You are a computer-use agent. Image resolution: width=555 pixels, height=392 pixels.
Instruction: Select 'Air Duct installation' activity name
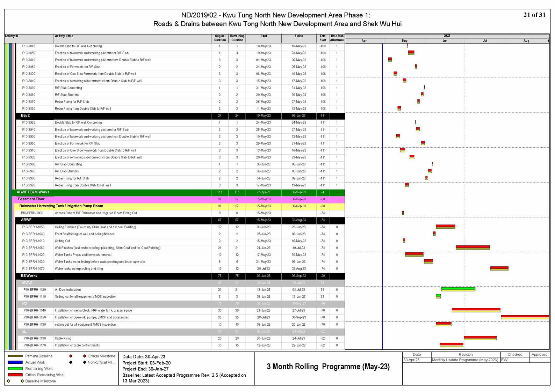68,290
